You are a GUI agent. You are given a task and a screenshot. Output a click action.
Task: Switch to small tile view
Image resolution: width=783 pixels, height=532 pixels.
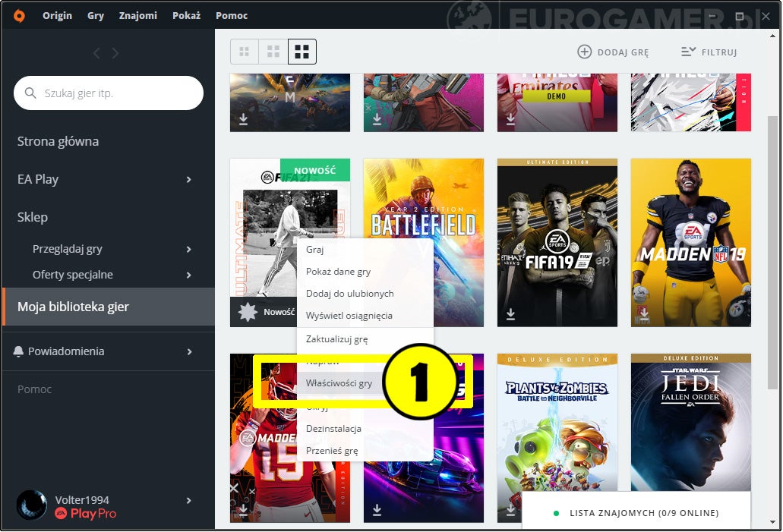[245, 52]
